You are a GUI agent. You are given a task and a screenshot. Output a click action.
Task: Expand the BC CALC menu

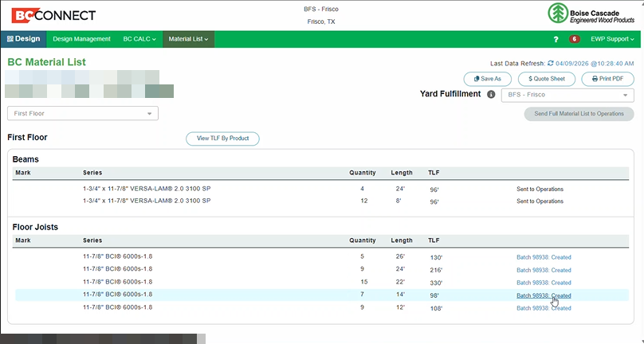[x=139, y=39]
